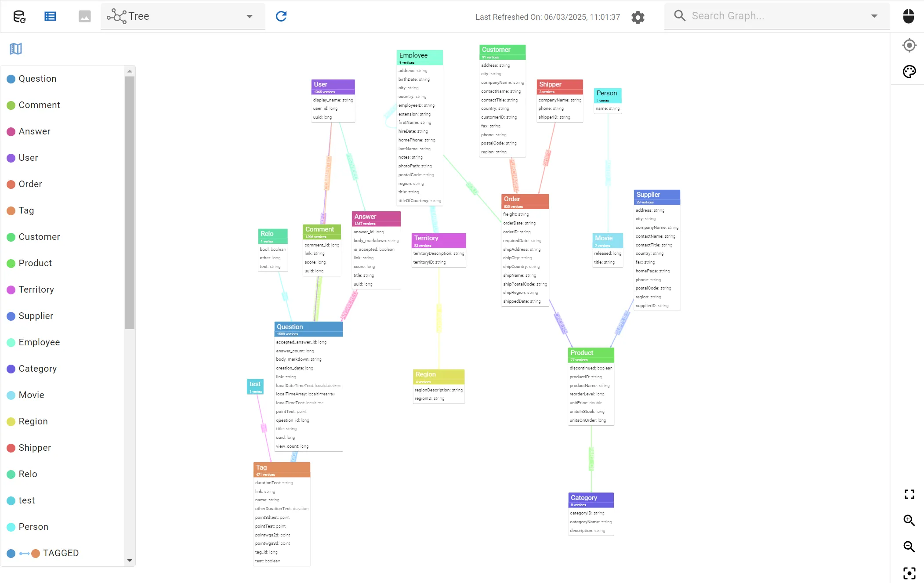Switch to the table list view icon
Viewport: 924px width, 583px height.
click(51, 17)
